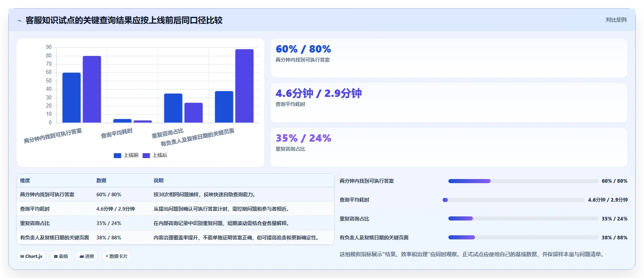Viewport: 644px width, 278px height.
Task: Click table cell 有负责人及复核日期的关键页面
Action: (x=55, y=238)
